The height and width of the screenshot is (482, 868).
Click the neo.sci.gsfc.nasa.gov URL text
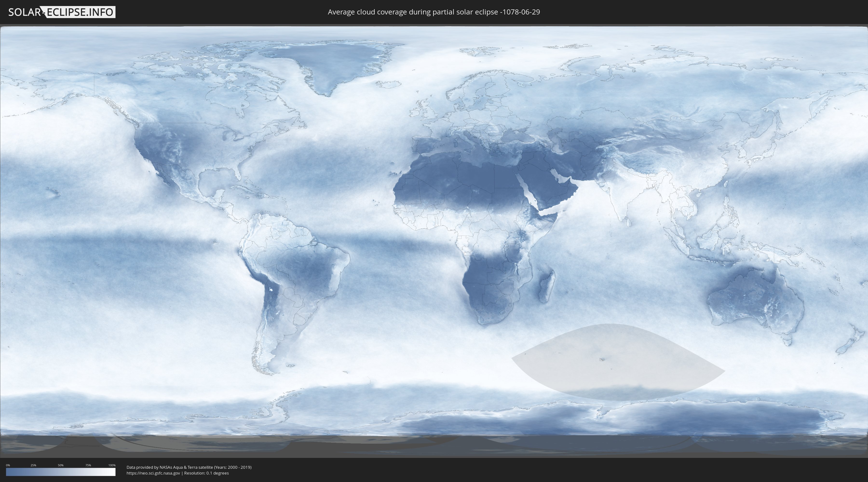click(x=153, y=473)
